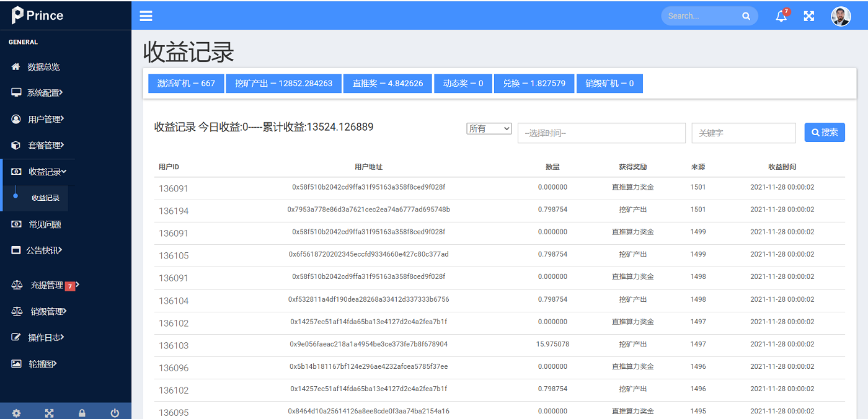Click the fullscreen expand icon in header
This screenshot has width=868, height=419.
point(809,16)
